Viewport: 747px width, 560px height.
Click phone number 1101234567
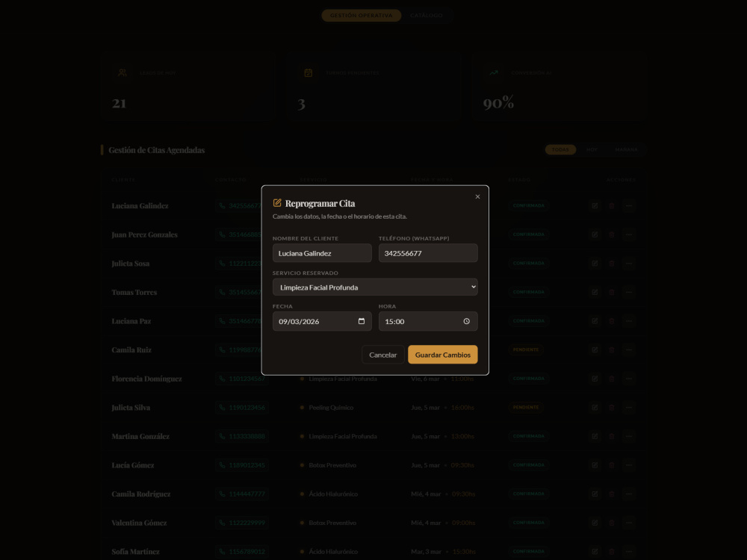point(242,379)
